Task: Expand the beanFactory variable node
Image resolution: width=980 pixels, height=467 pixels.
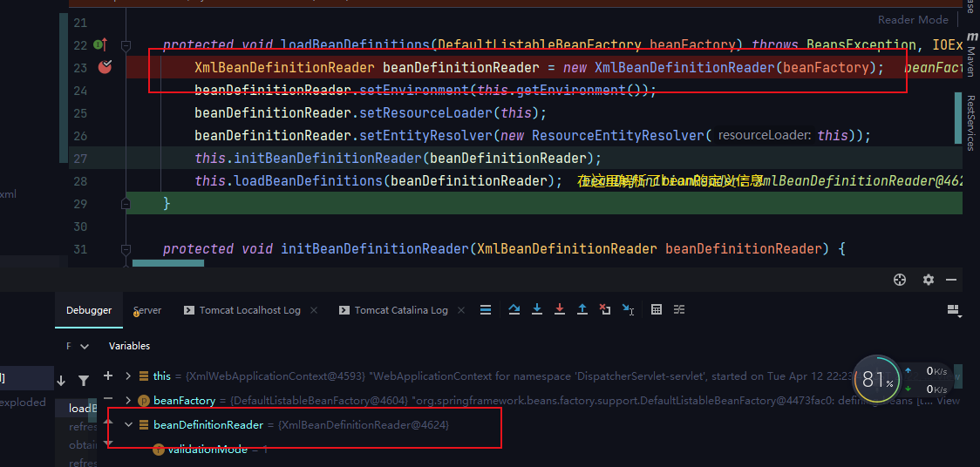Action: (128, 400)
